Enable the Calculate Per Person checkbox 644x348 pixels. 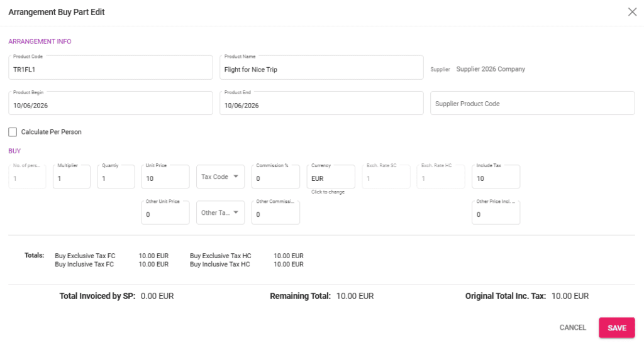click(13, 132)
